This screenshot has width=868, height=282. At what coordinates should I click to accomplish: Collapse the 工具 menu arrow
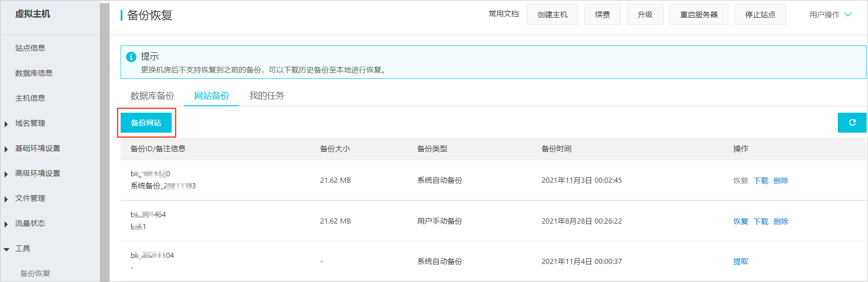[6, 249]
